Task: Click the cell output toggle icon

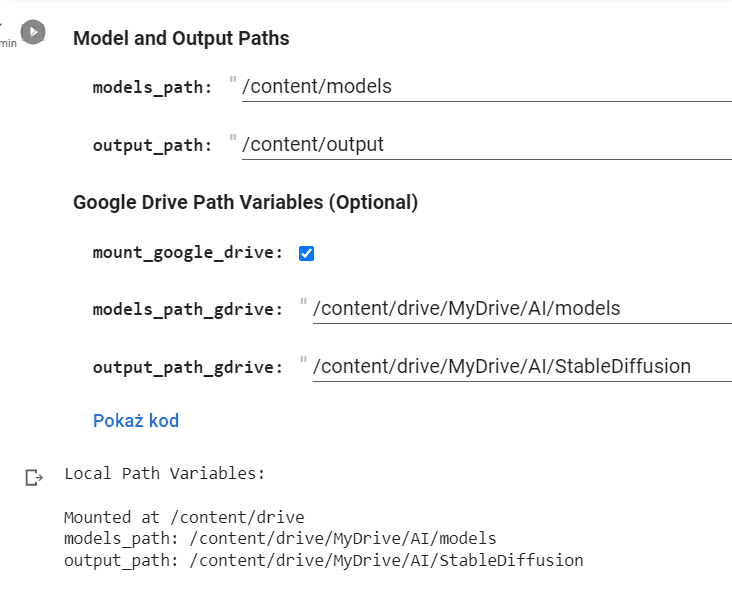Action: click(x=34, y=478)
